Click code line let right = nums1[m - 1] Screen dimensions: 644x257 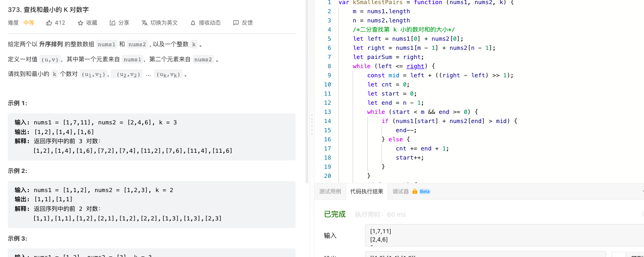coord(424,48)
